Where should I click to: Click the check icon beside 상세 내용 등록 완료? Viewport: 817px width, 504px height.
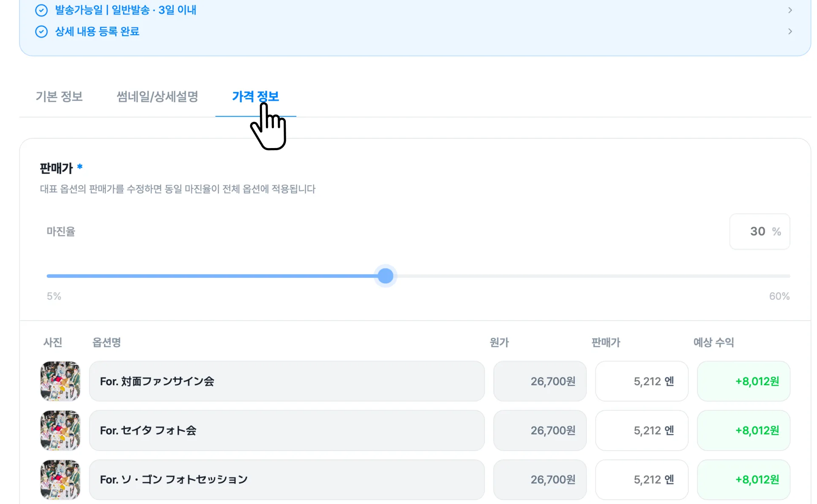click(41, 32)
